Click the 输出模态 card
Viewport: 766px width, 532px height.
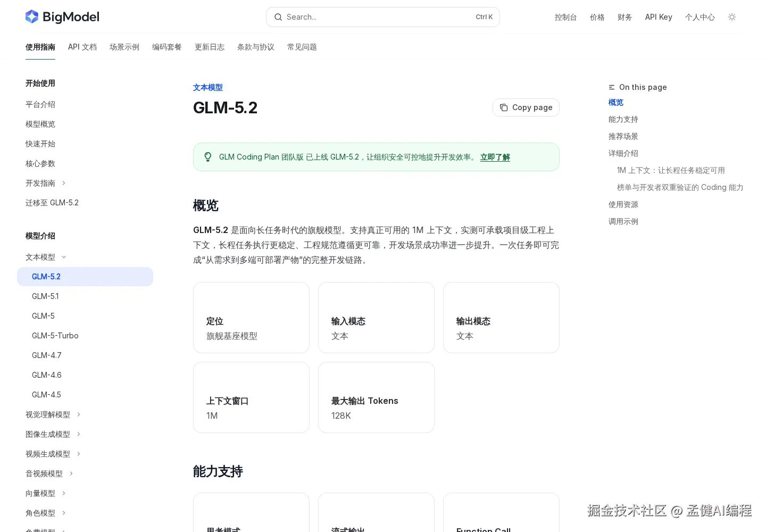501,318
